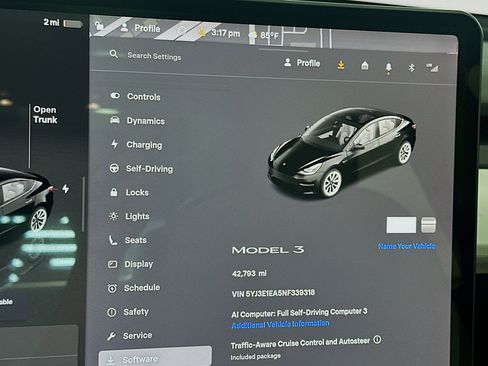Tap the MODEL 3 heading
The image size is (488, 366).
pos(268,250)
